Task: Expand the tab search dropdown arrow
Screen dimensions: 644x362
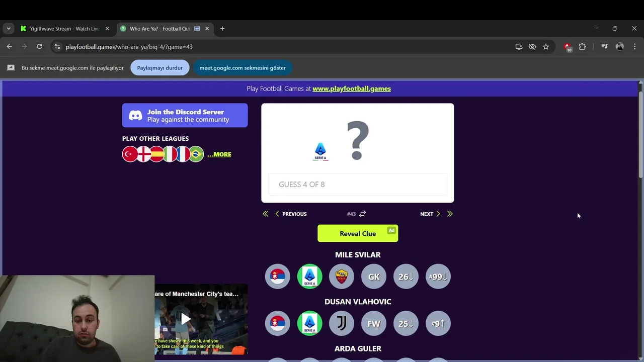Action: point(9,29)
